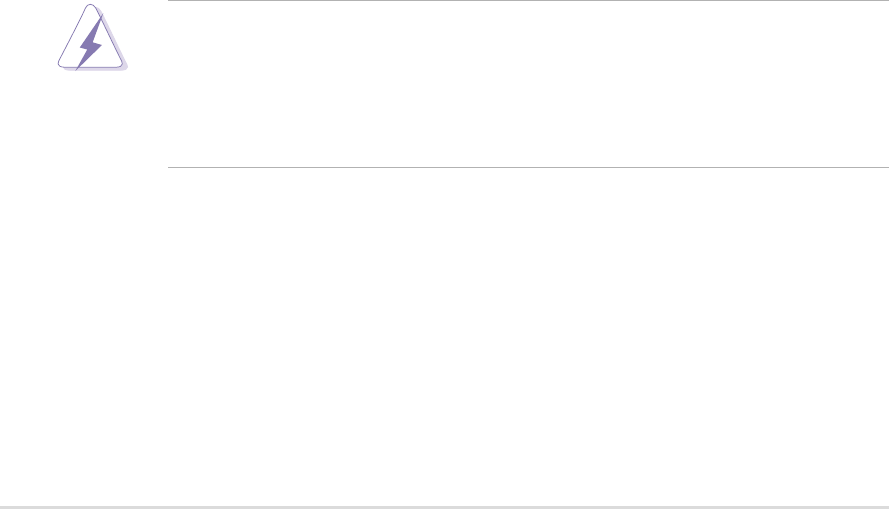This screenshot has height=509, width=889.
Task: Click the bottom-left corner of warning triangle
Action: [x=57, y=67]
